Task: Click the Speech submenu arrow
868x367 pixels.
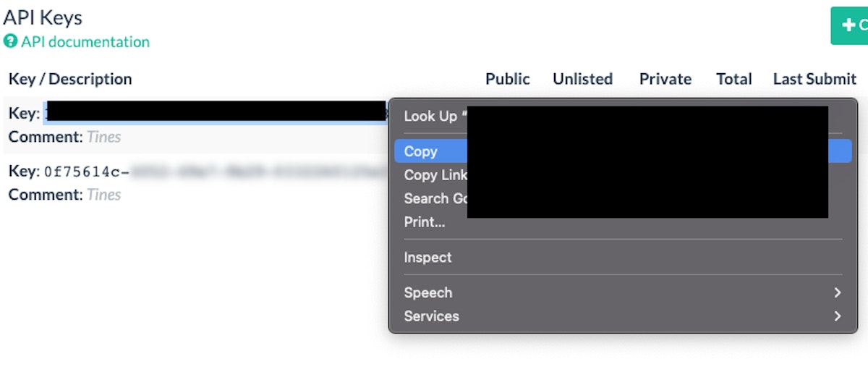Action: coord(838,292)
